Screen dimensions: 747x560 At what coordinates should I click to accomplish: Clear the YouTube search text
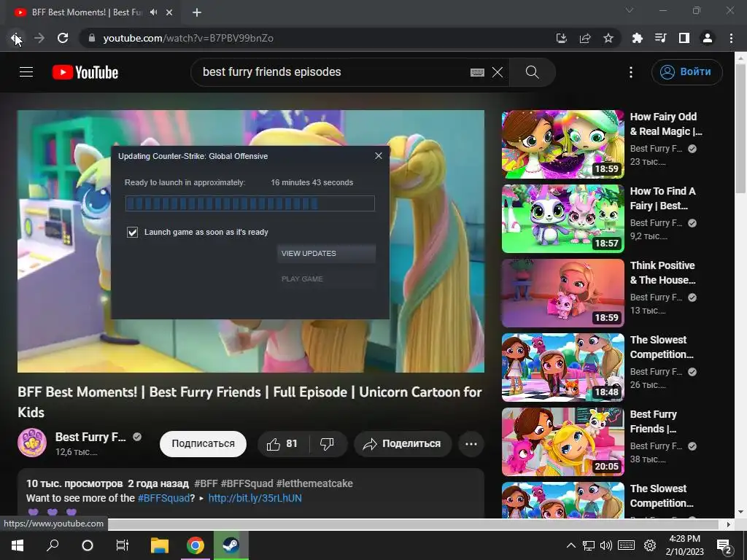(x=498, y=72)
